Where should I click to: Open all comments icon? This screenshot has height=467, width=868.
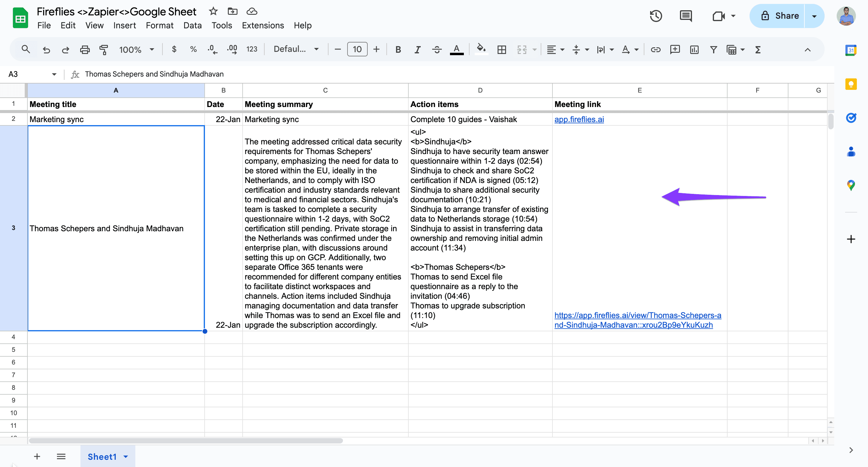point(685,15)
